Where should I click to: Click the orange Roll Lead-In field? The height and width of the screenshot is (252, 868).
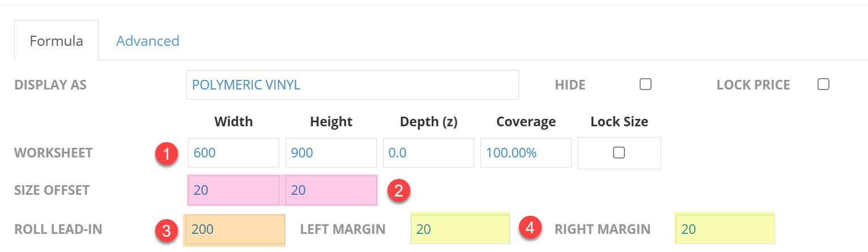click(234, 229)
